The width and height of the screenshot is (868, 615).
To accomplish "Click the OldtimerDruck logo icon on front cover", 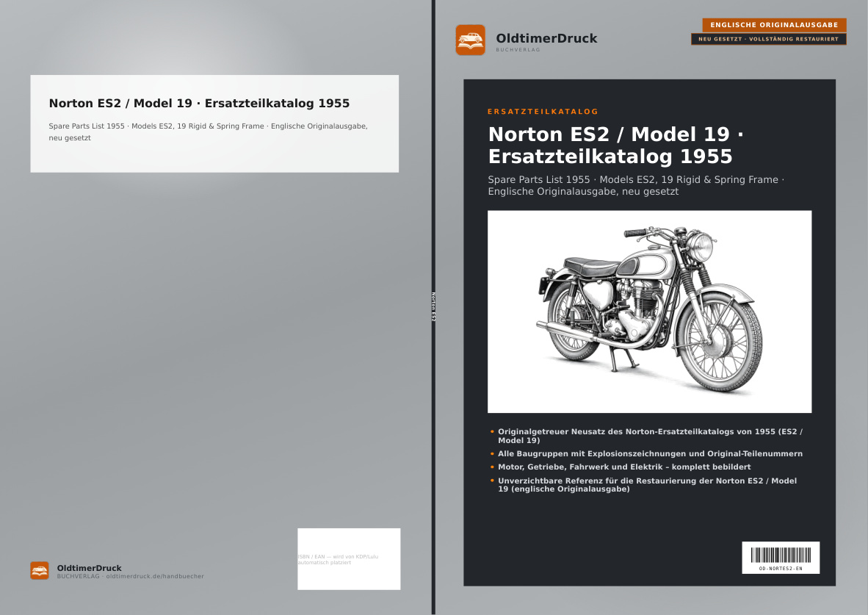I will [x=470, y=40].
